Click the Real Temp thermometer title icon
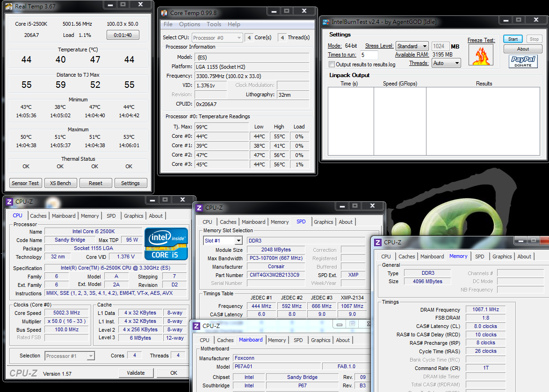 (x=9, y=6)
